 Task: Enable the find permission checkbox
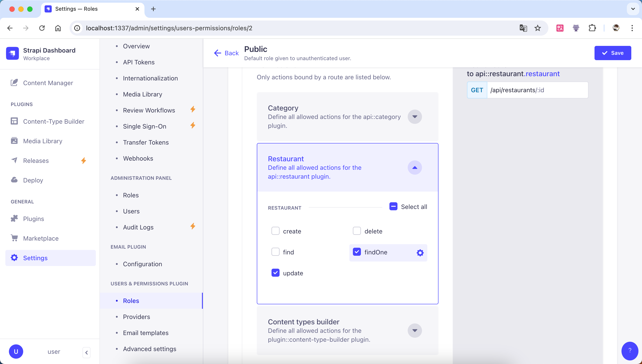(x=276, y=252)
